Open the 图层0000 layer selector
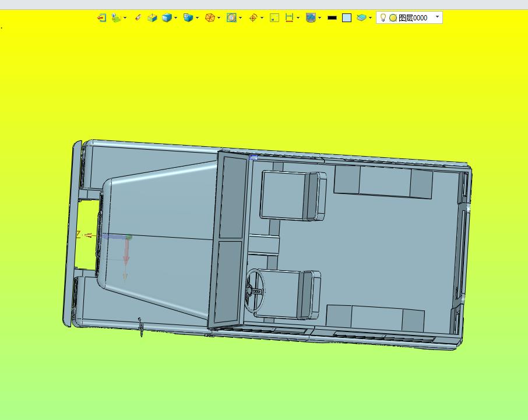 click(x=410, y=17)
